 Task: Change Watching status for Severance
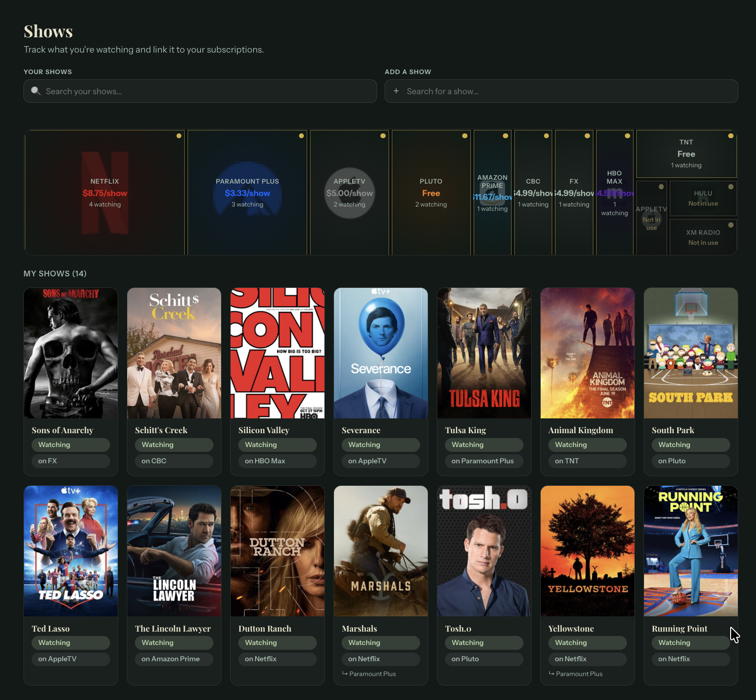tap(381, 445)
